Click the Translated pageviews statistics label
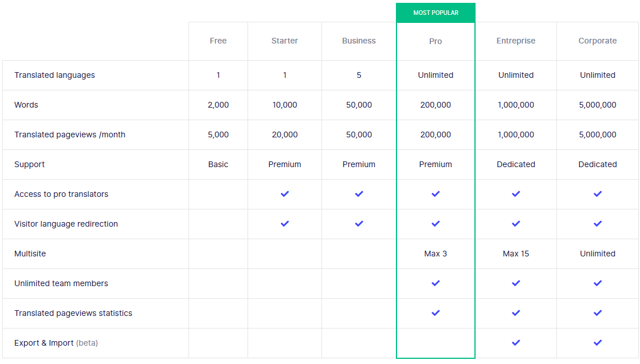The image size is (640, 364). pyautogui.click(x=73, y=313)
